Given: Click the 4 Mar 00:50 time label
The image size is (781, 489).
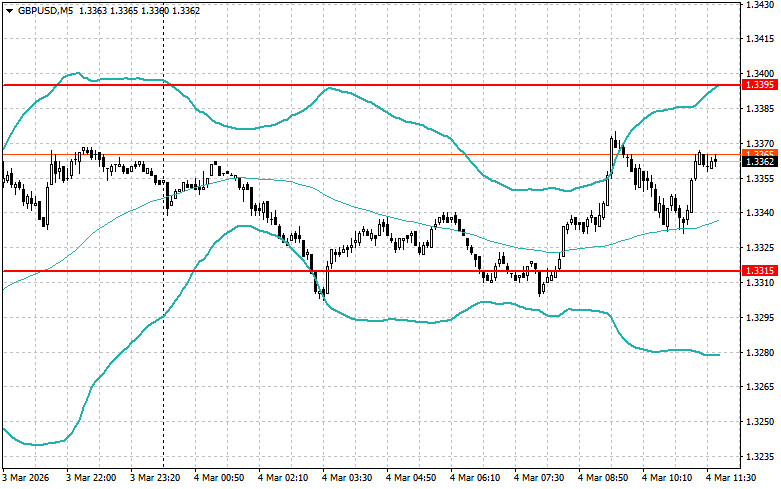Looking at the screenshot, I should point(219,478).
